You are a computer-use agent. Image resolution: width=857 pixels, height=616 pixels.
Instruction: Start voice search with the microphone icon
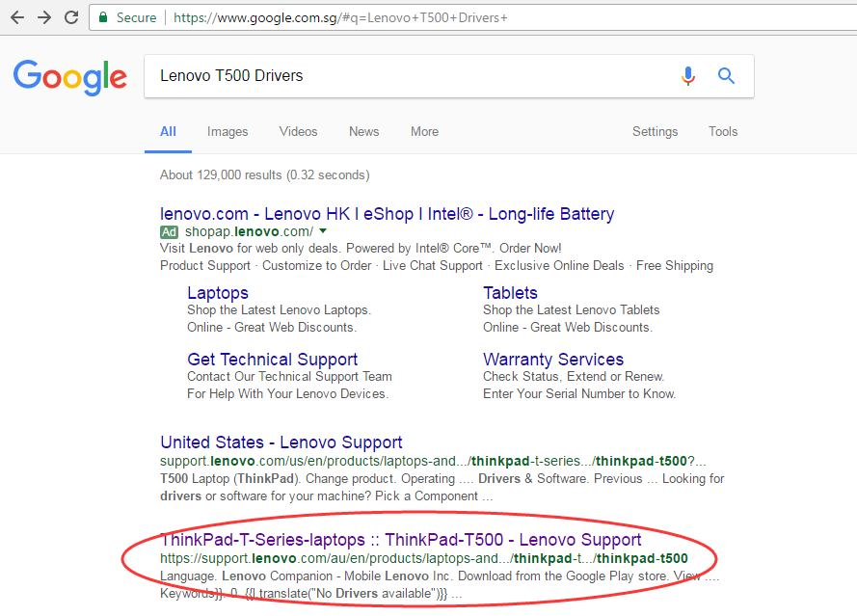point(688,76)
